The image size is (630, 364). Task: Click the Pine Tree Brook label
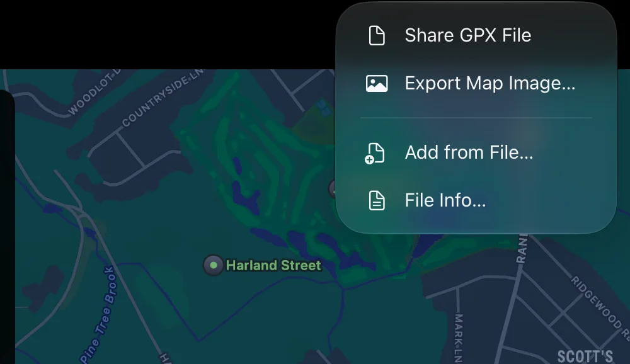(x=99, y=315)
